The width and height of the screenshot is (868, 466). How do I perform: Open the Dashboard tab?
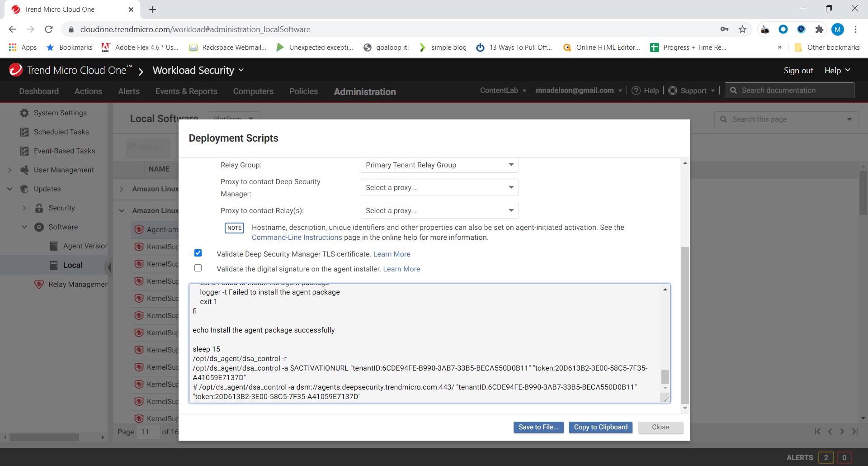(39, 91)
